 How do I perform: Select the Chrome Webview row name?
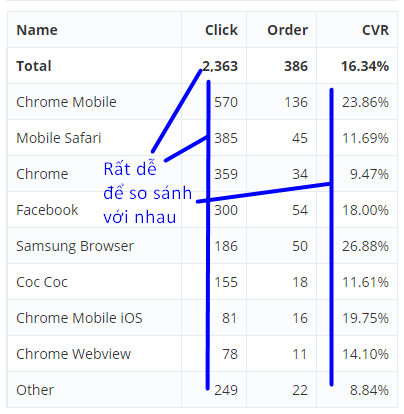tap(74, 354)
